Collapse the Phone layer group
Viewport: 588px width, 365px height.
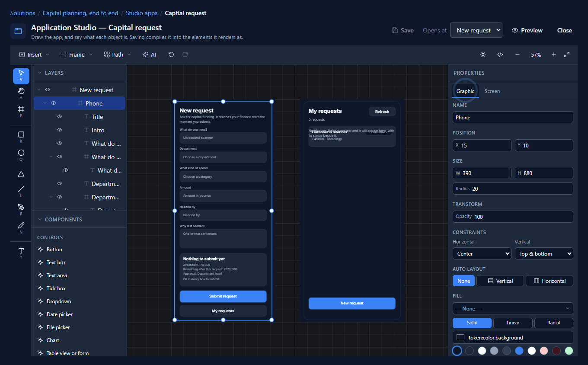click(x=45, y=103)
